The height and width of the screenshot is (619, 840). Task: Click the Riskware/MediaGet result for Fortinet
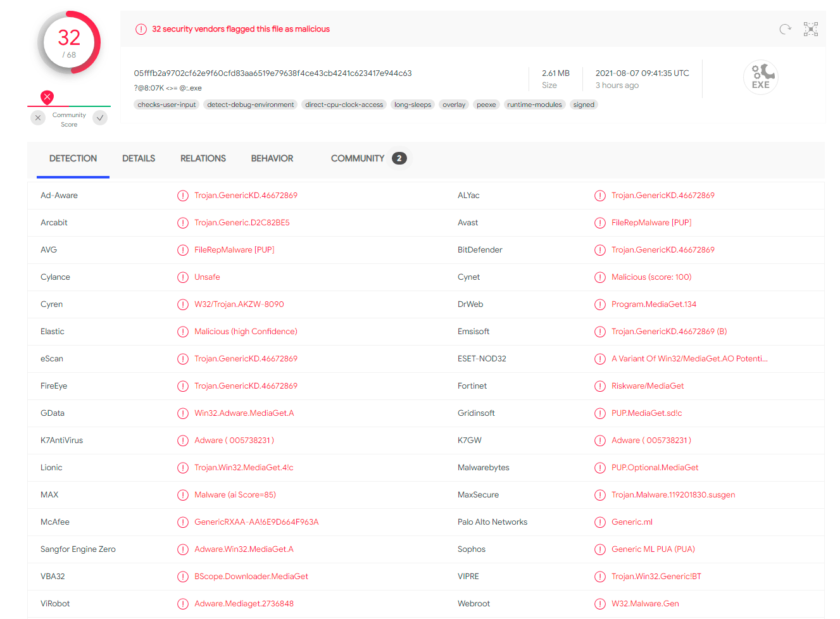pos(648,386)
